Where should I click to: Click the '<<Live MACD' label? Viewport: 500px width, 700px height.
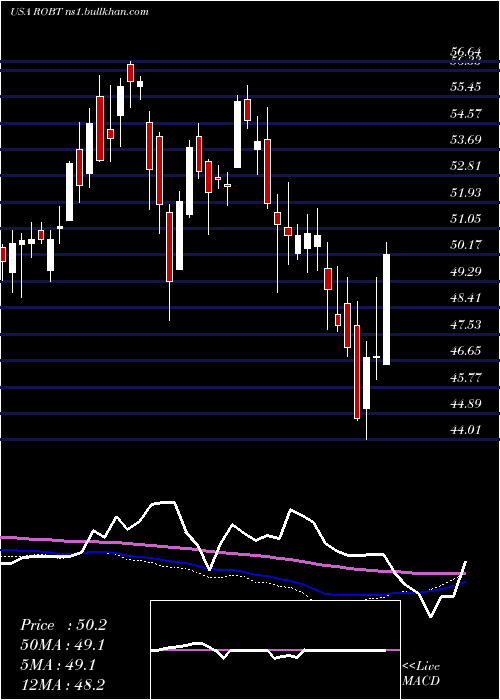pos(421,674)
